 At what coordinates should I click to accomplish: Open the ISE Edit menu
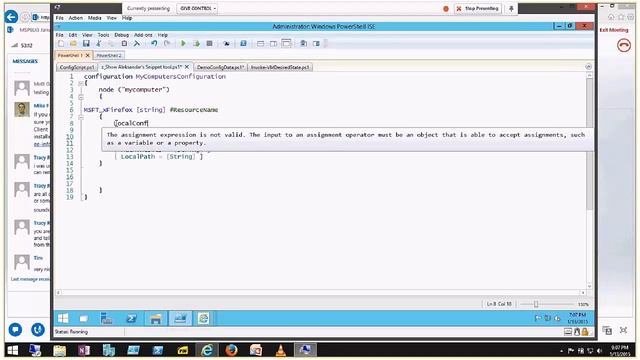point(73,35)
